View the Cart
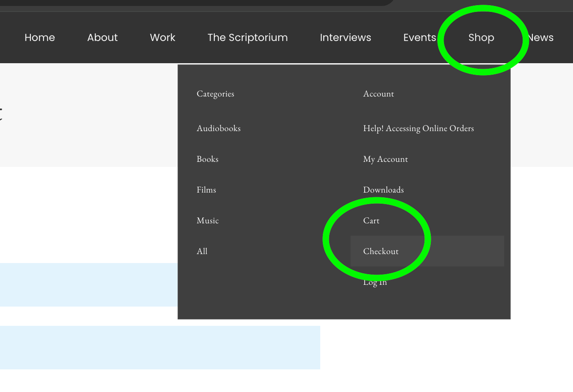This screenshot has height=392, width=573. pos(371,221)
